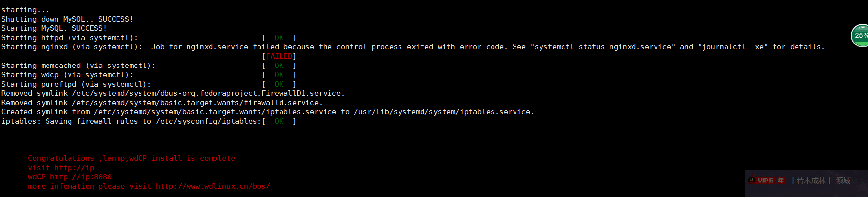Click the Congratulations install complete message
The width and height of the screenshot is (868, 197).
point(132,158)
